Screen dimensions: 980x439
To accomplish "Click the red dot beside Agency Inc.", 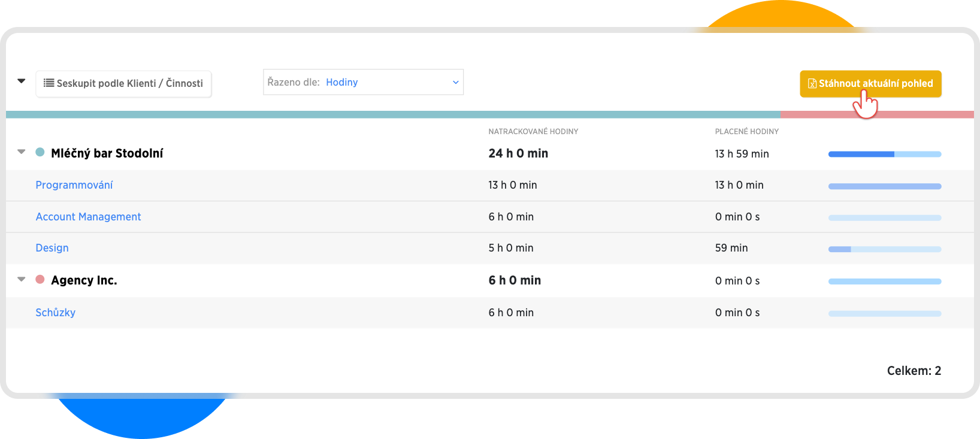I will pos(40,280).
